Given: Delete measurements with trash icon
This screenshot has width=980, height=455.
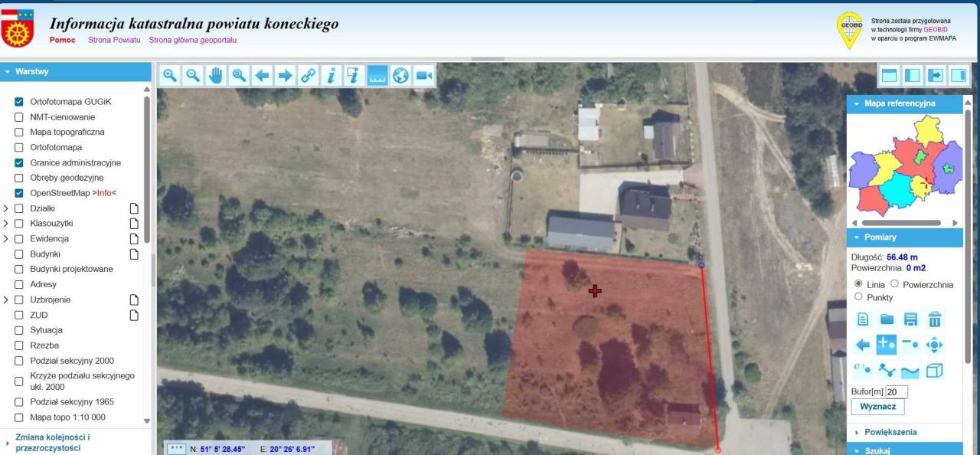Looking at the screenshot, I should (x=935, y=319).
